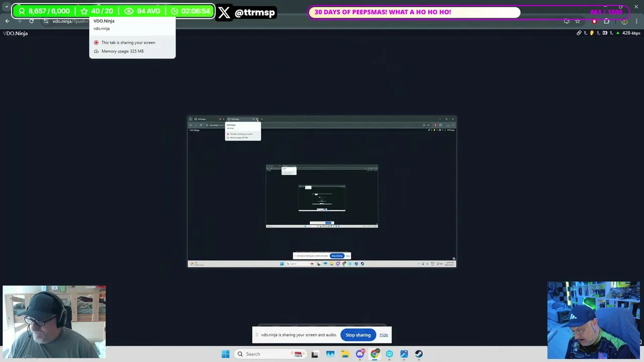Click the drag handle on sharing bar

coord(257,335)
